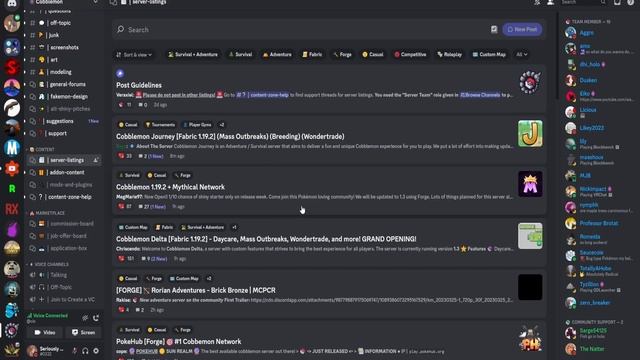Click the New Post button
The image size is (640, 360).
tap(522, 29)
